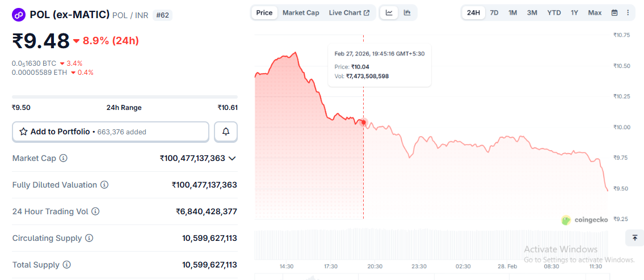Switch chart range to 1M
The height and width of the screenshot is (280, 644).
pos(512,12)
